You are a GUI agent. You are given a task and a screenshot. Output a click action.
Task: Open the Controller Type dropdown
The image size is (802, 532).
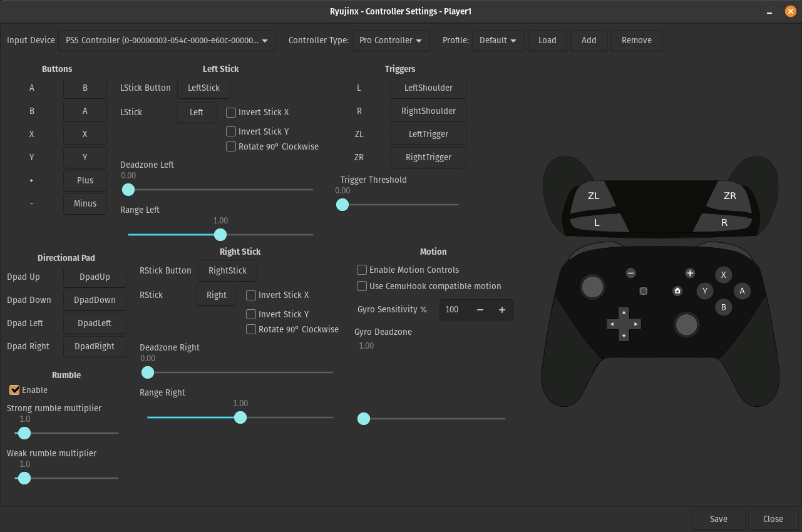391,40
